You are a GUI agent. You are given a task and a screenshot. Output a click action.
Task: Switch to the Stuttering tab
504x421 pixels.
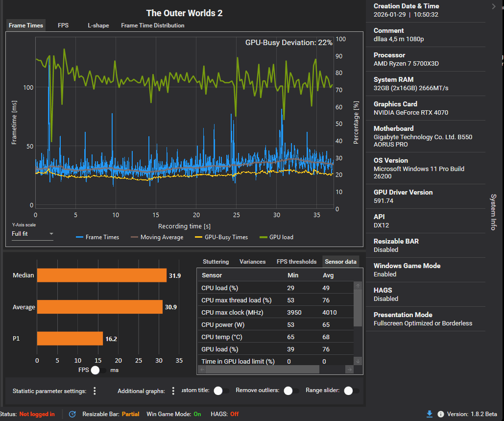[216, 262]
